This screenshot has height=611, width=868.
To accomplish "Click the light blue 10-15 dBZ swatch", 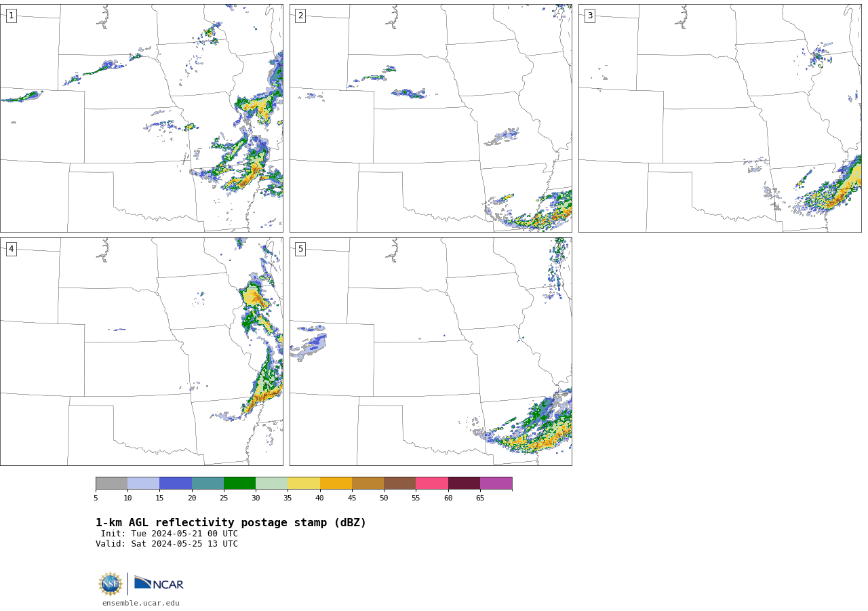I will point(143,483).
